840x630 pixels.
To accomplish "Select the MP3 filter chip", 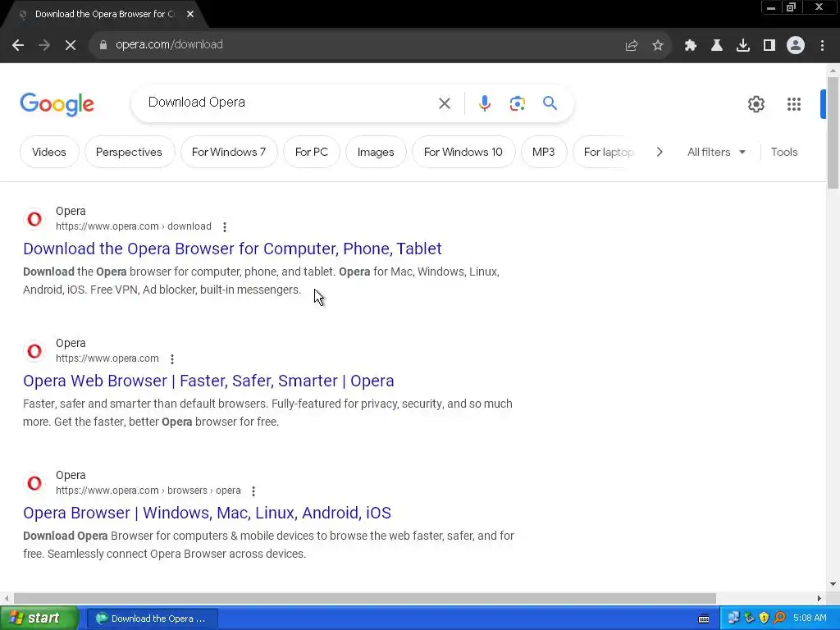I will 543,152.
